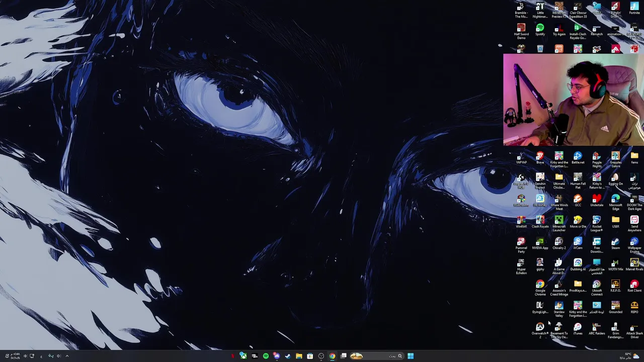This screenshot has width=644, height=362.
Task: Open the Rocket League shortcut
Action: (x=597, y=224)
